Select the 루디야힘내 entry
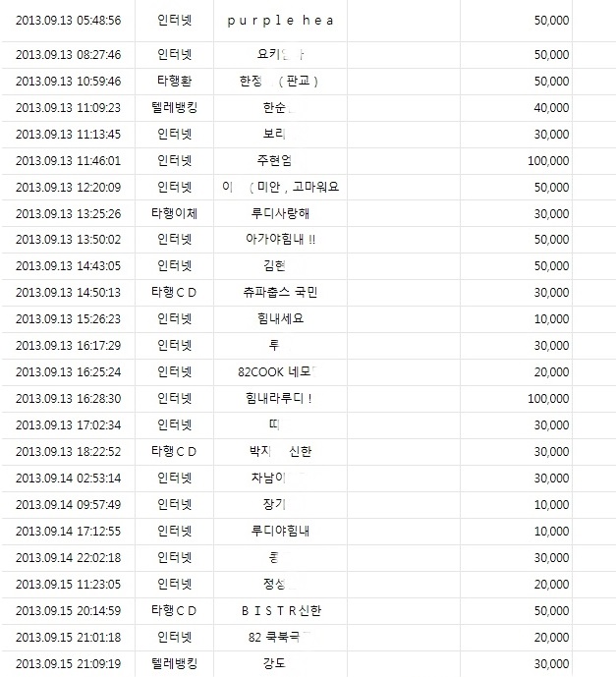 [280, 531]
